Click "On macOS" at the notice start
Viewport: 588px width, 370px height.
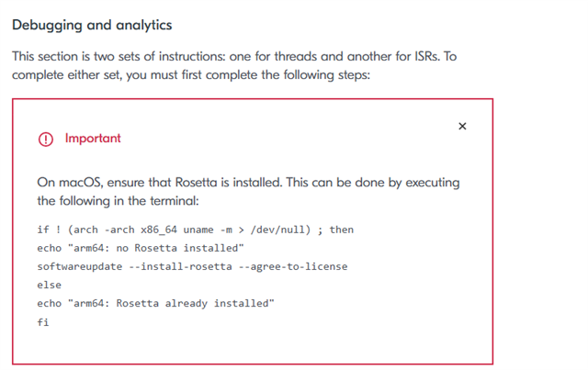click(x=70, y=183)
